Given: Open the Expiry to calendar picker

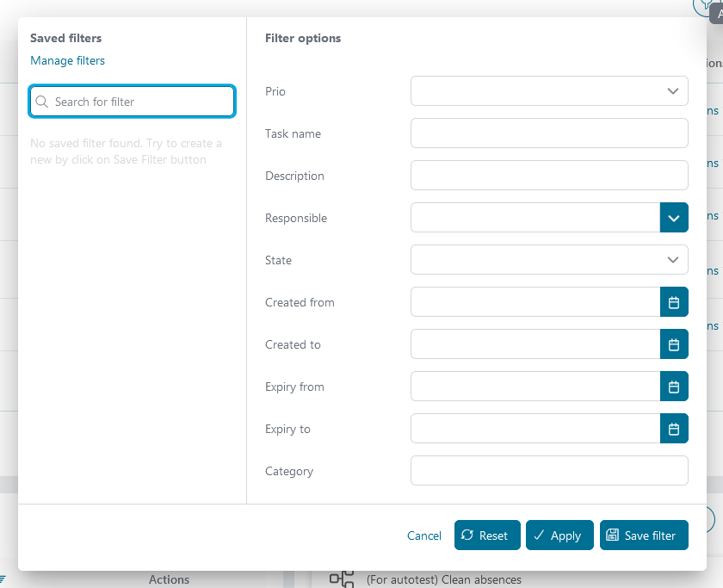Looking at the screenshot, I should point(674,429).
